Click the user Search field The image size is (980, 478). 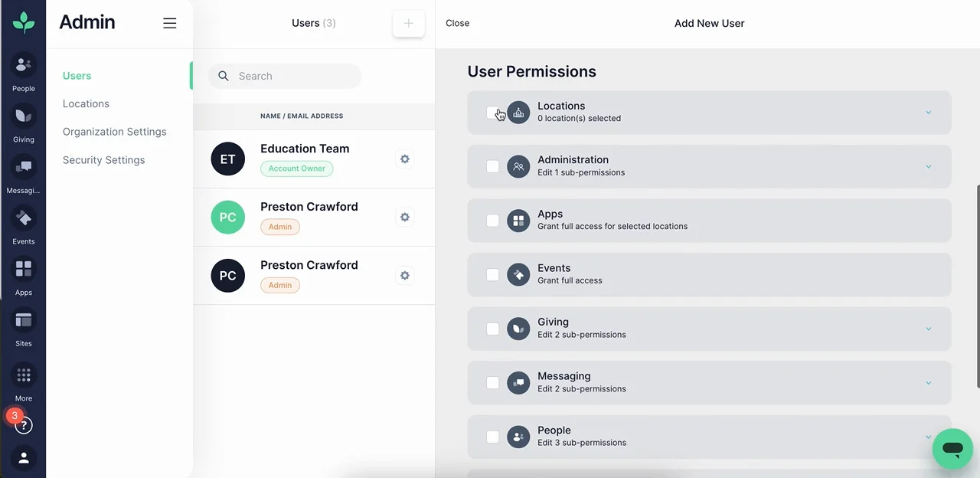295,76
